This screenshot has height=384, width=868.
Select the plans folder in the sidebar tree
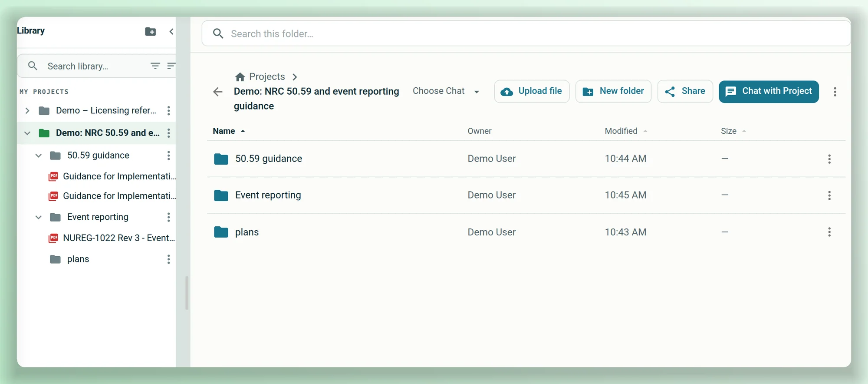tap(78, 259)
